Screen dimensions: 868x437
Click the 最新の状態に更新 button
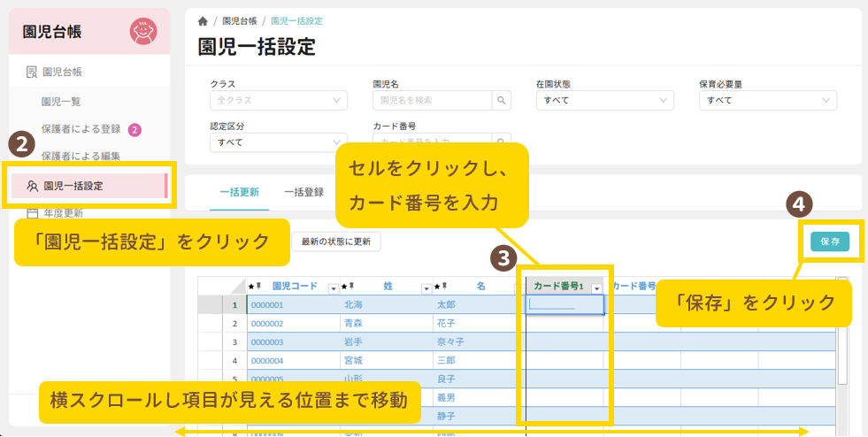(336, 241)
